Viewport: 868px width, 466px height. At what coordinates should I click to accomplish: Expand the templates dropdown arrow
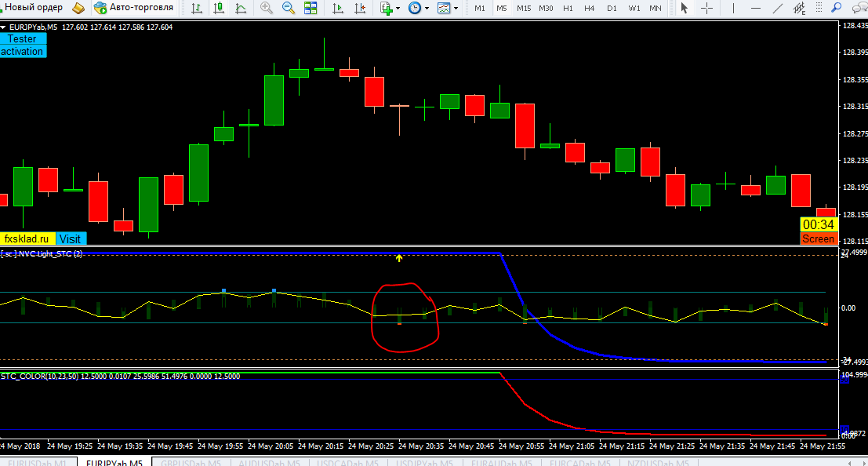456,9
